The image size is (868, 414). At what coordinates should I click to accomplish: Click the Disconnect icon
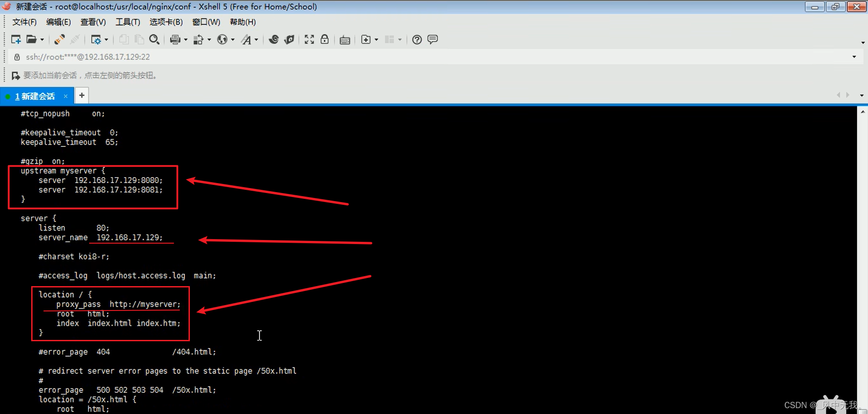(75, 40)
